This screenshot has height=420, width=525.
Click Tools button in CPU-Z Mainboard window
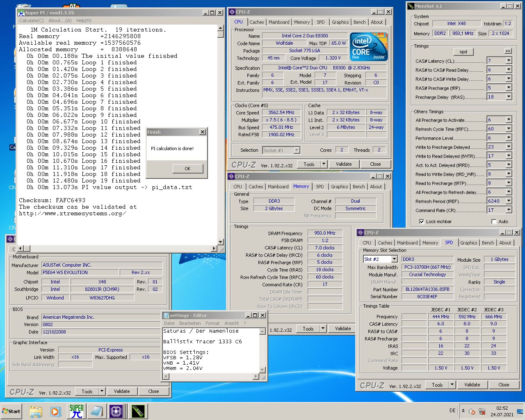87,391
